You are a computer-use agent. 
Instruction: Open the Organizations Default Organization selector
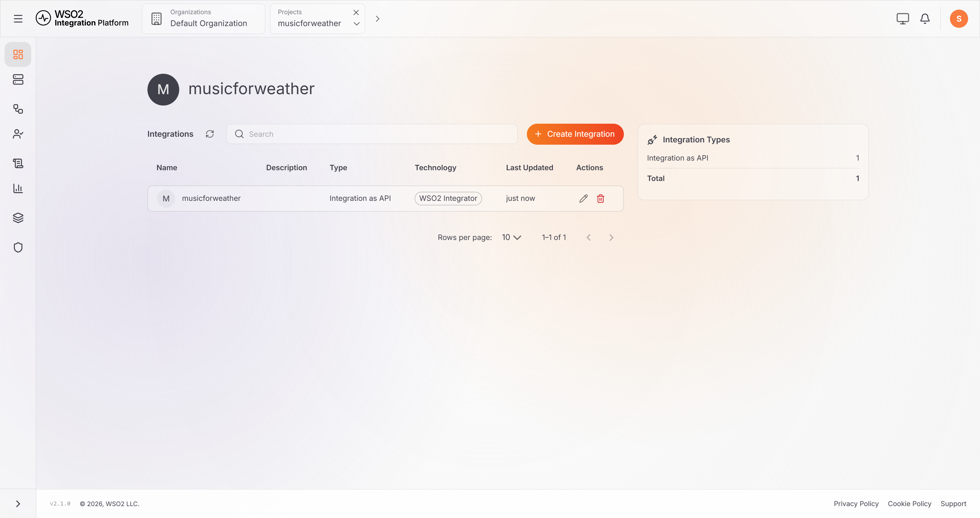(x=204, y=19)
